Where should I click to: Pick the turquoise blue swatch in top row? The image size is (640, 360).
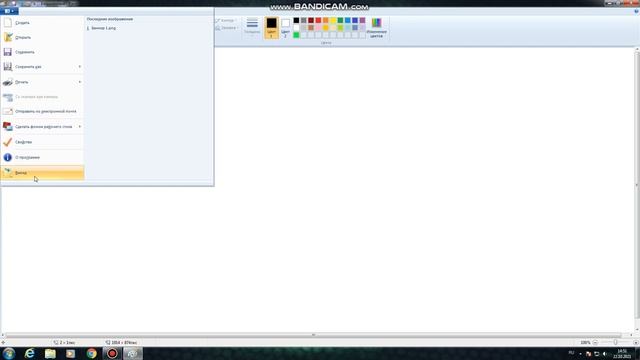(x=348, y=20)
